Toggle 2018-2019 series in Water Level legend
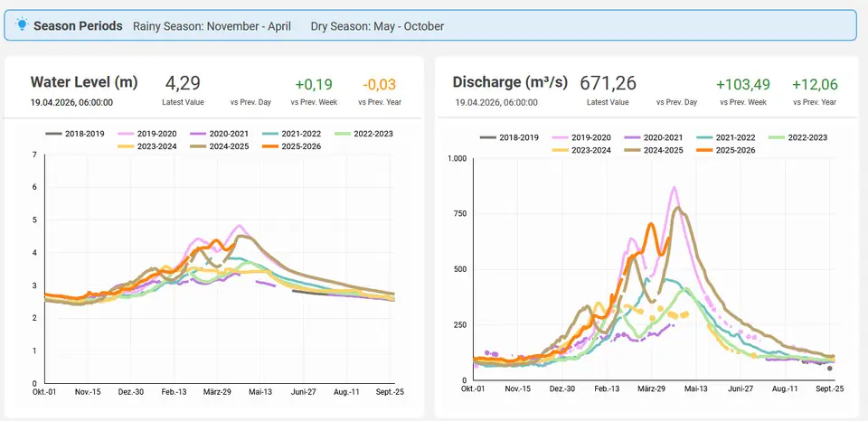The image size is (868, 421). [x=75, y=134]
